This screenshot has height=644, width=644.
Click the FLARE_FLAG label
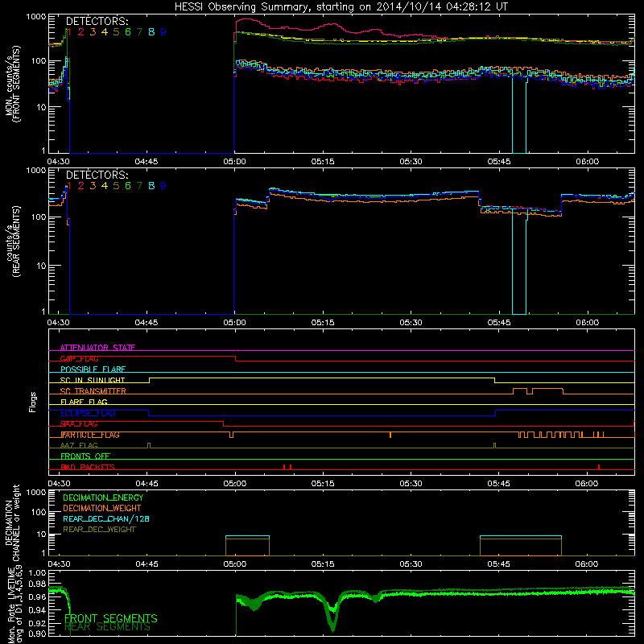(x=84, y=402)
